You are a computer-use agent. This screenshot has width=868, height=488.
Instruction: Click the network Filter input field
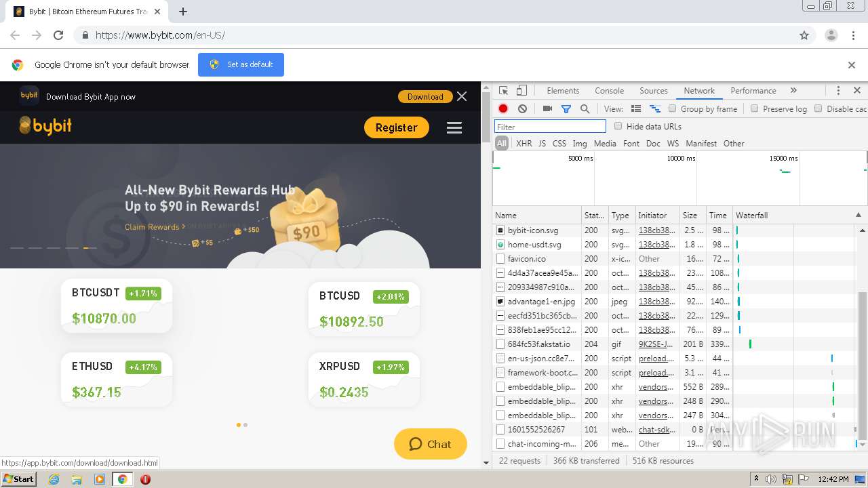click(550, 127)
